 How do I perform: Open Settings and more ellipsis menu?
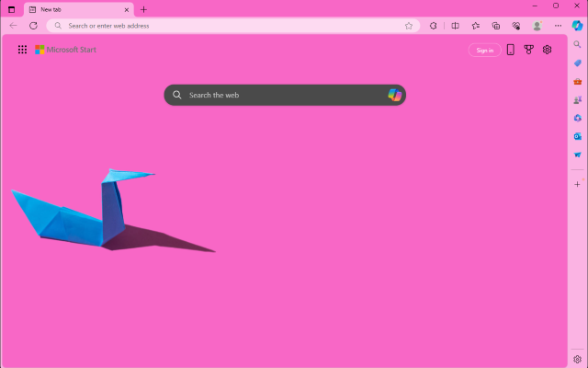[x=558, y=26]
